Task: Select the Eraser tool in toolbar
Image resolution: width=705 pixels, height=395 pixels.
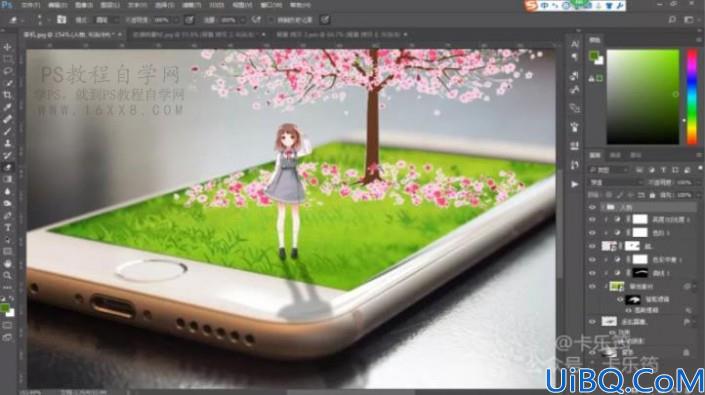Action: click(x=8, y=168)
